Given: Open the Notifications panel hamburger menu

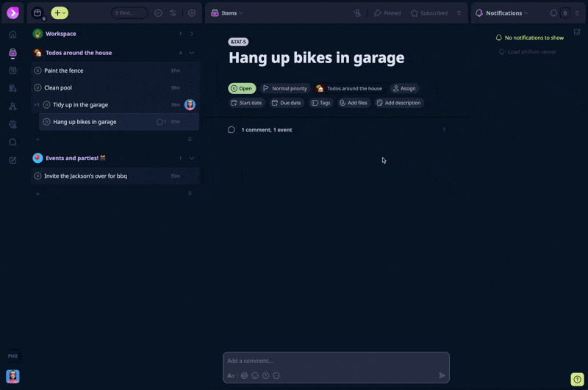Looking at the screenshot, I should pos(577,13).
